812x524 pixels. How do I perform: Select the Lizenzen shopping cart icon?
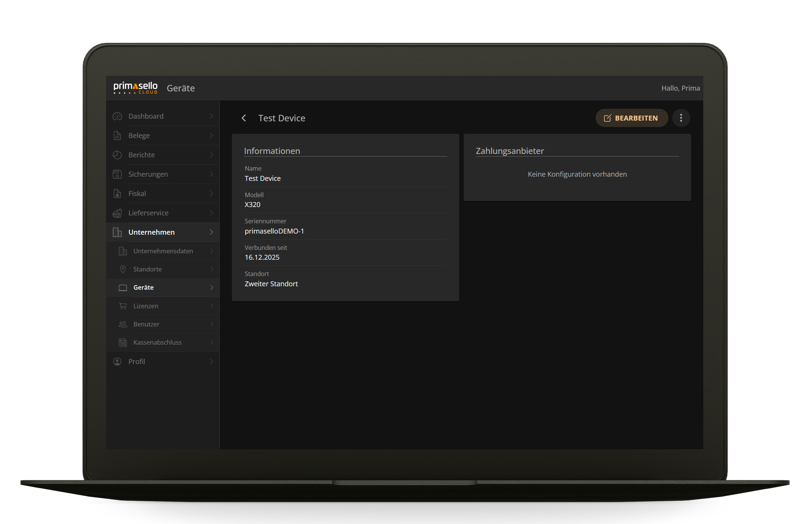click(x=123, y=306)
